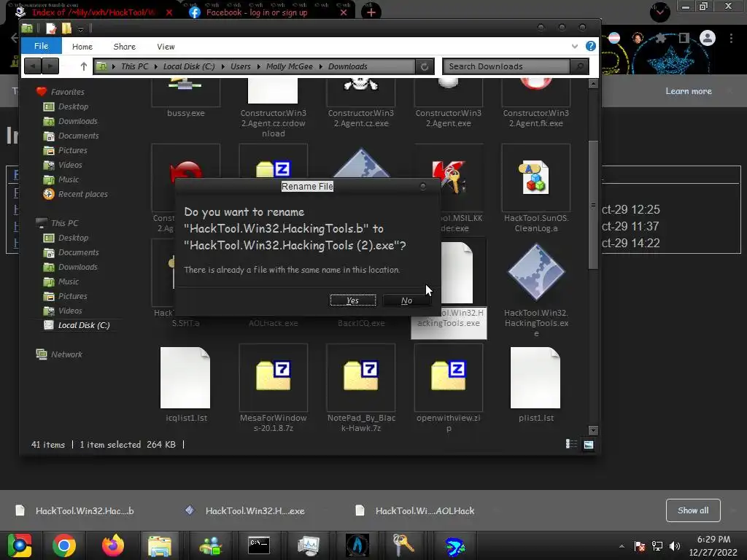
Task: Select openwithview.zip archive icon
Action: point(449,378)
